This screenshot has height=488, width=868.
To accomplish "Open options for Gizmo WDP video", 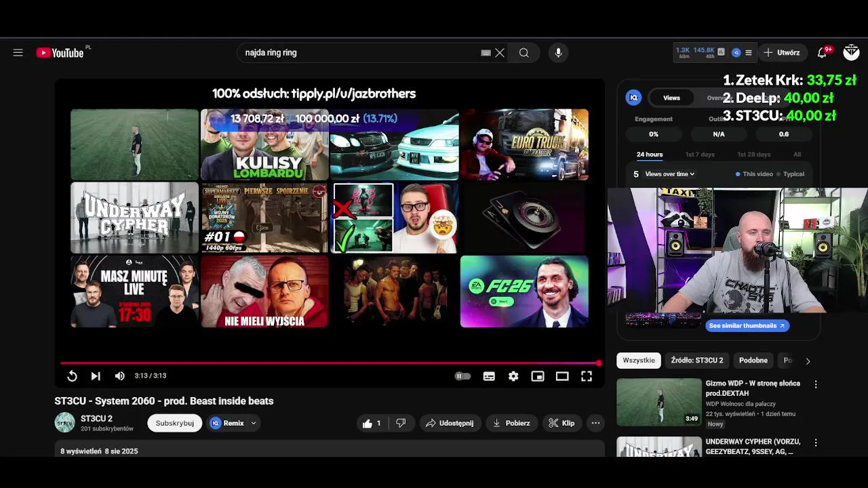I will [x=816, y=384].
